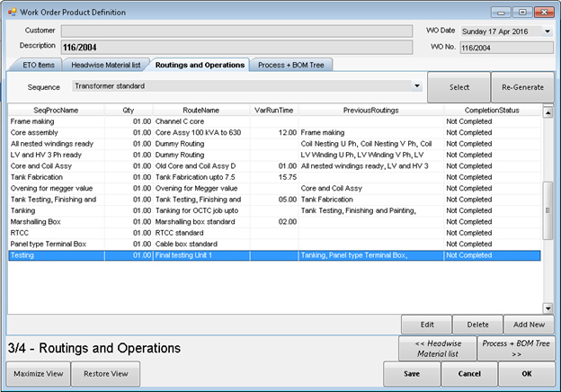Sort by the SeqProcName column header

56,110
